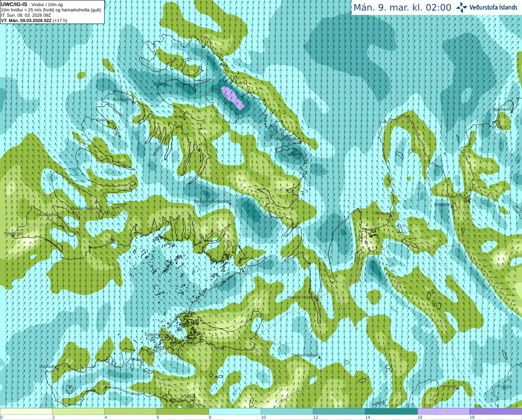Viewport: 522px width, 420px height.
Task: Click the Siglufjörður station label
Action: [501, 109]
